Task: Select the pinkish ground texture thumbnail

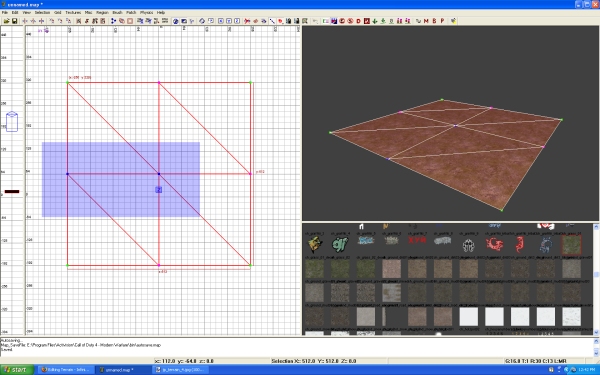Action: (x=391, y=269)
